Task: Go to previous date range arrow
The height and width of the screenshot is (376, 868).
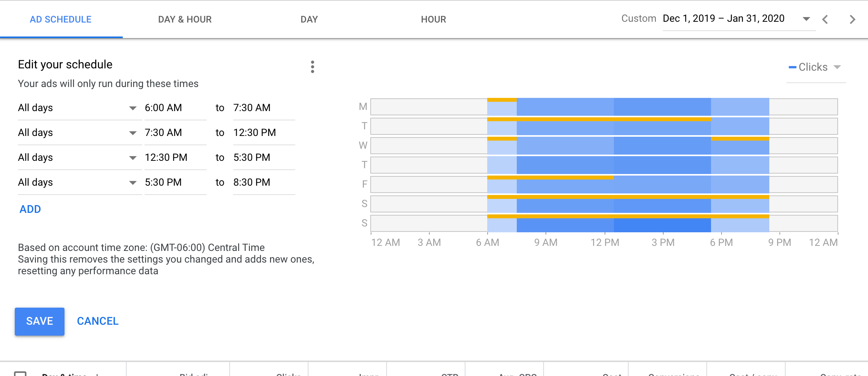Action: click(x=825, y=19)
